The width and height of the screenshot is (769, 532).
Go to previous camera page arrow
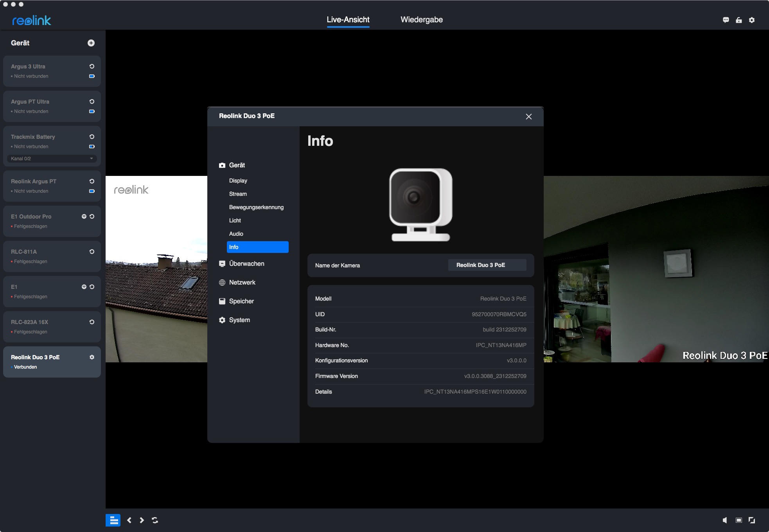(x=129, y=520)
